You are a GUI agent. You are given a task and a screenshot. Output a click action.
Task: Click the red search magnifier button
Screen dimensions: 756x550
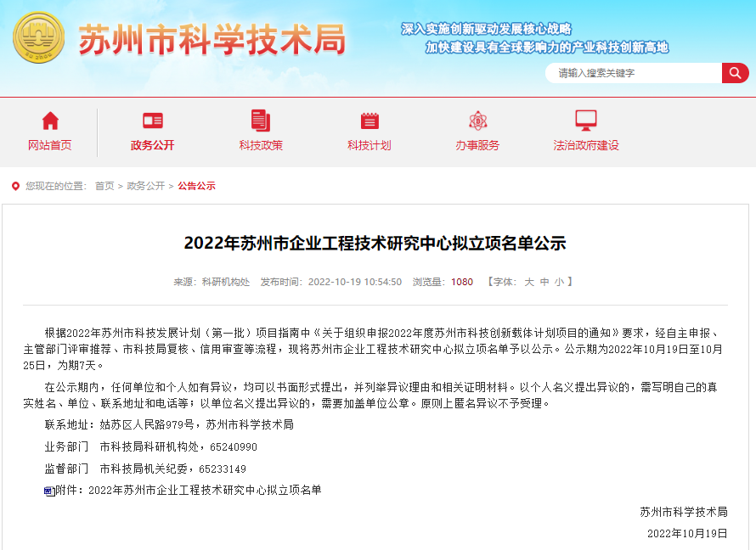(x=735, y=73)
